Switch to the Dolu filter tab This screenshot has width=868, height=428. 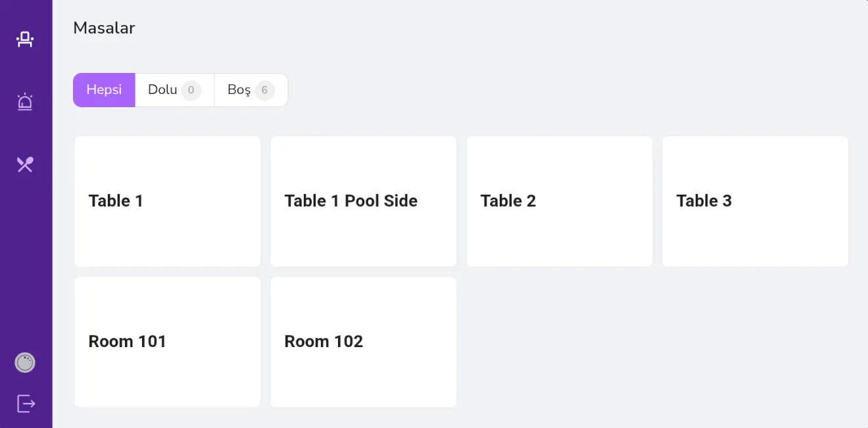click(x=175, y=90)
